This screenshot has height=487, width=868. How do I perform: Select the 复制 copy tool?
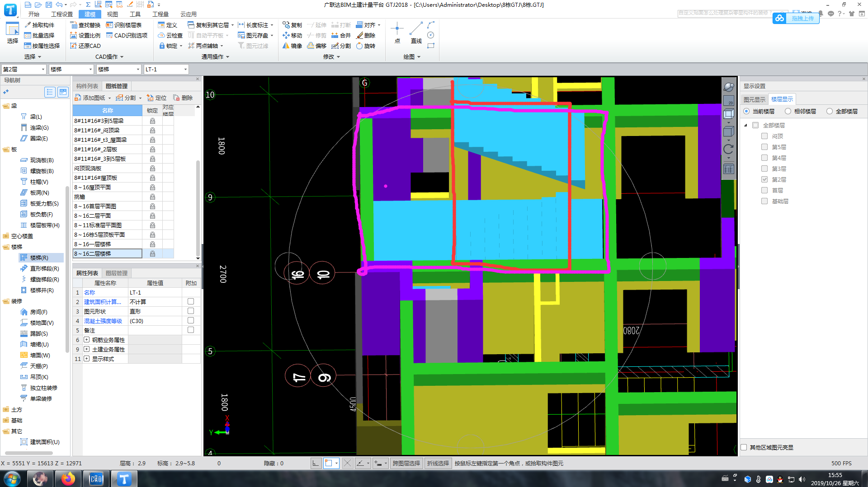pyautogui.click(x=292, y=25)
